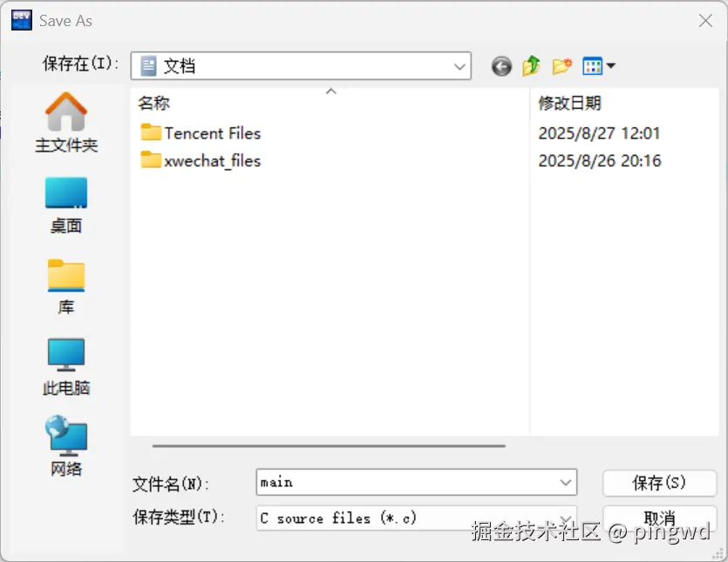Image resolution: width=728 pixels, height=562 pixels.
Task: Jump to 桌面 in the sidebar
Action: click(x=66, y=206)
